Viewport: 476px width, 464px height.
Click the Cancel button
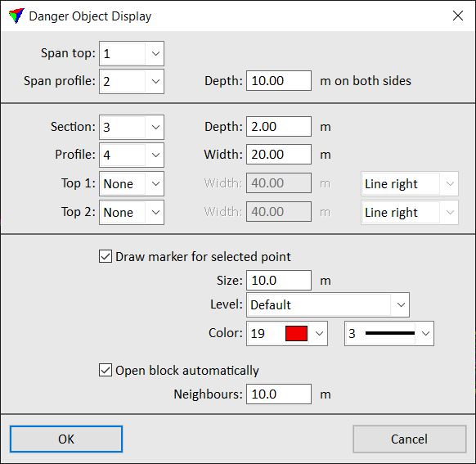410,439
